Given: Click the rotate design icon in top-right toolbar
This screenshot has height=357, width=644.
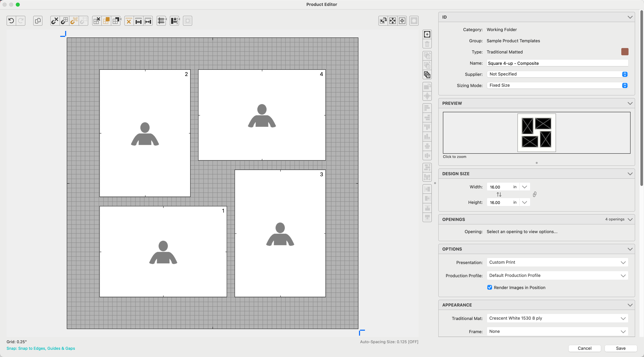Looking at the screenshot, I should 383,21.
